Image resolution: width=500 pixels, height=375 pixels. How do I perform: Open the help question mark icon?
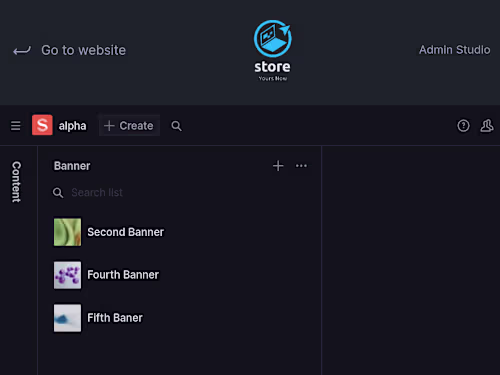click(x=463, y=126)
